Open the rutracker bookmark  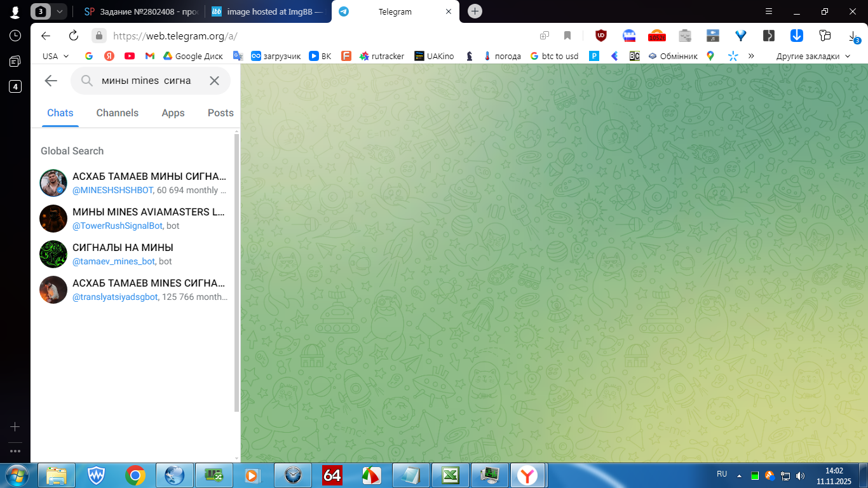[x=381, y=56]
